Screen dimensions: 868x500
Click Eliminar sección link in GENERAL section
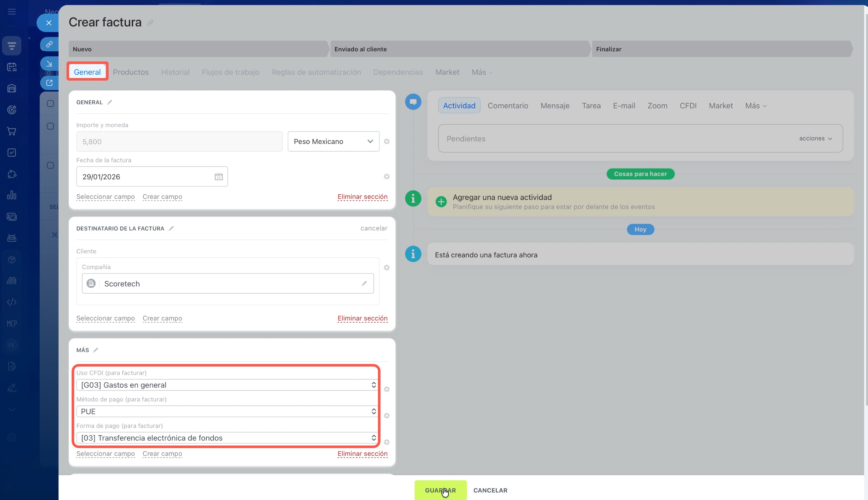pos(362,197)
